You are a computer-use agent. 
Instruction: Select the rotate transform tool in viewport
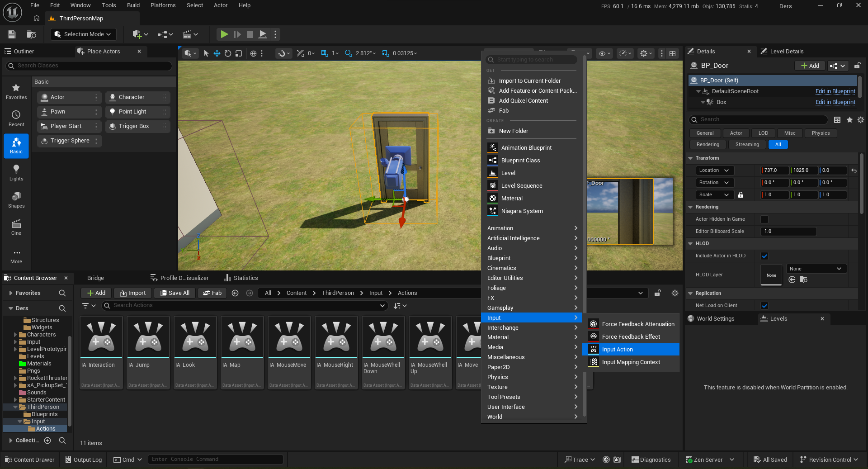coord(228,53)
